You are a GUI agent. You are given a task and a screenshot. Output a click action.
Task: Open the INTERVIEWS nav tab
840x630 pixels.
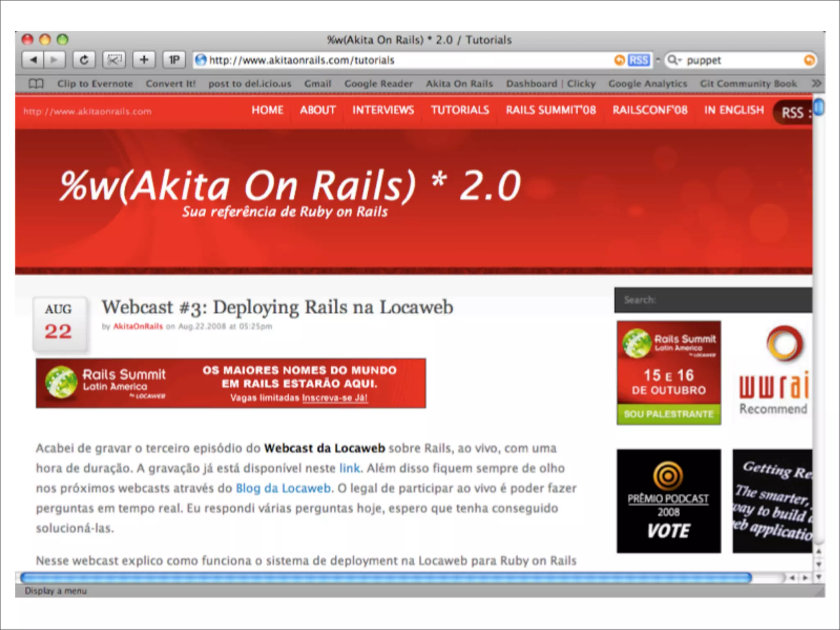(x=383, y=110)
